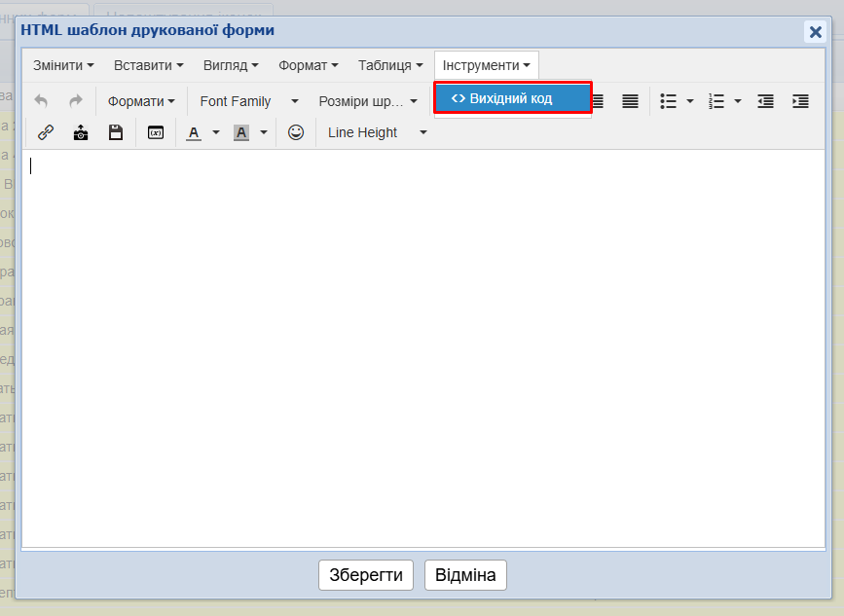Screen dimensions: 844x616
Task: Click the upload image icon
Action: tap(81, 132)
